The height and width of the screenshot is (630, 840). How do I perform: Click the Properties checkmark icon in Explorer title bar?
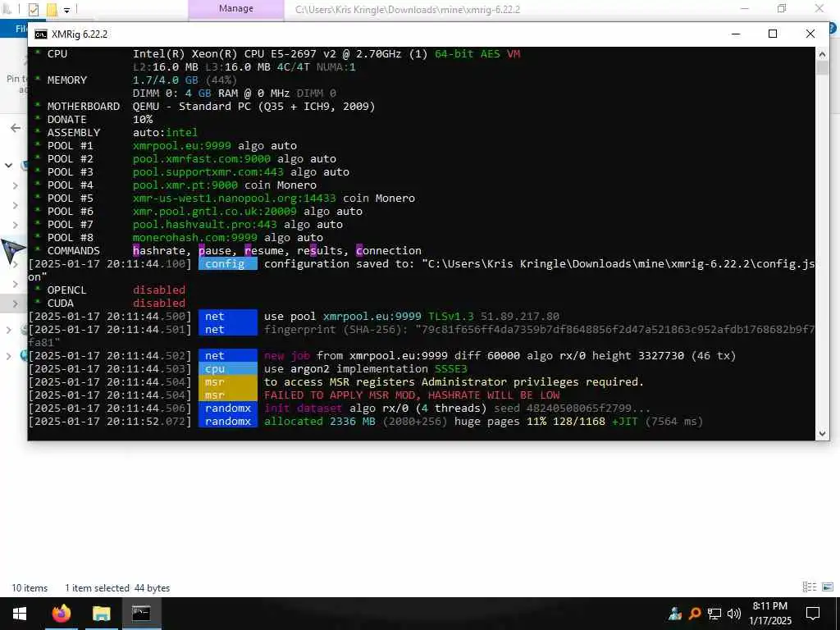tap(33, 9)
